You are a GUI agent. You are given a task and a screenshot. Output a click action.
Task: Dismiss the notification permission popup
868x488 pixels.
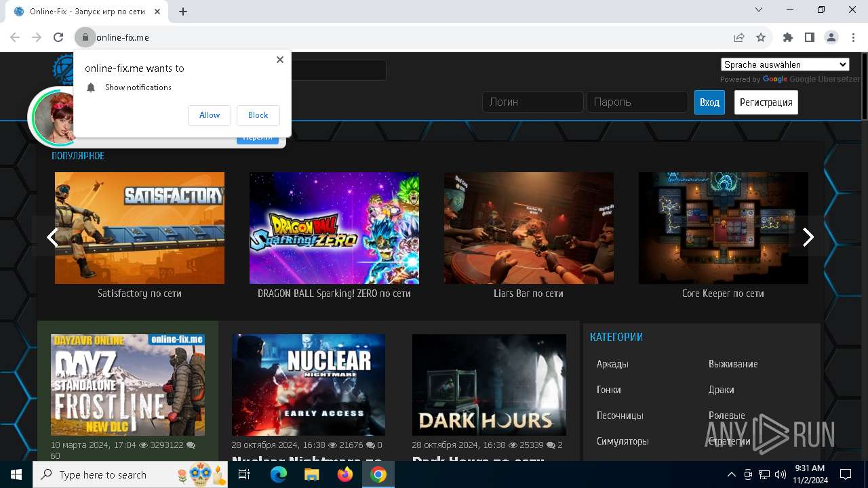[x=279, y=60]
